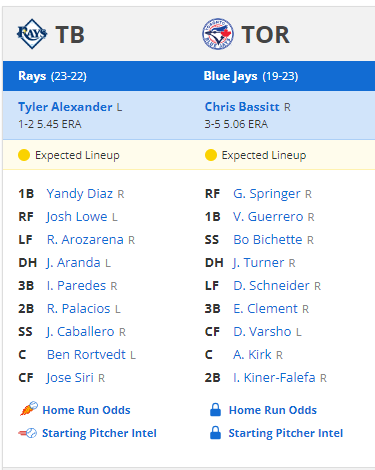Click the fireball icon beside Rays Home Run Odds

(29, 409)
